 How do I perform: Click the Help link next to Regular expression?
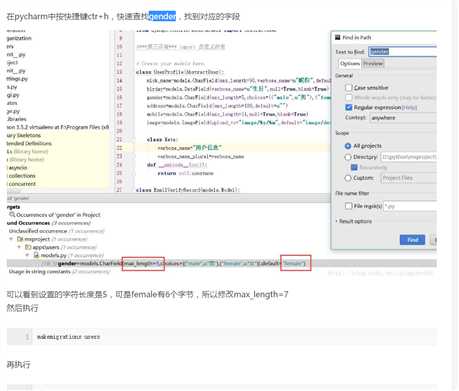point(409,108)
